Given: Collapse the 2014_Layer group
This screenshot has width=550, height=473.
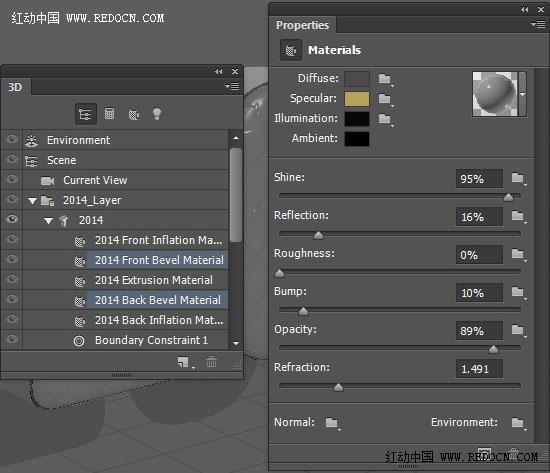Looking at the screenshot, I should click(x=33, y=201).
